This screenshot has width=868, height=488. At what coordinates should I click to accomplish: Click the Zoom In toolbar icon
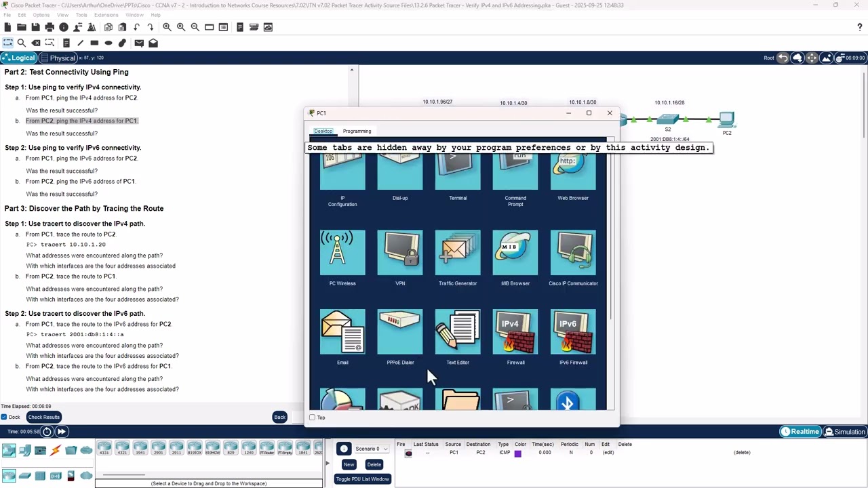coord(167,27)
